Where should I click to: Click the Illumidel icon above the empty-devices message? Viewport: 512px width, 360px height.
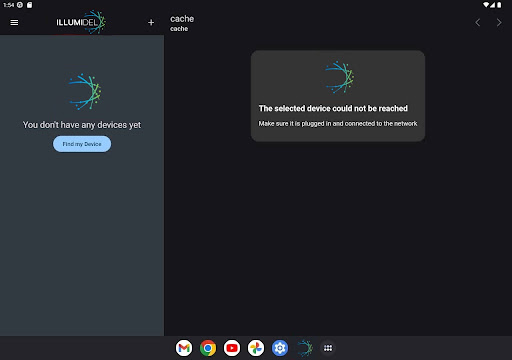coord(85,92)
